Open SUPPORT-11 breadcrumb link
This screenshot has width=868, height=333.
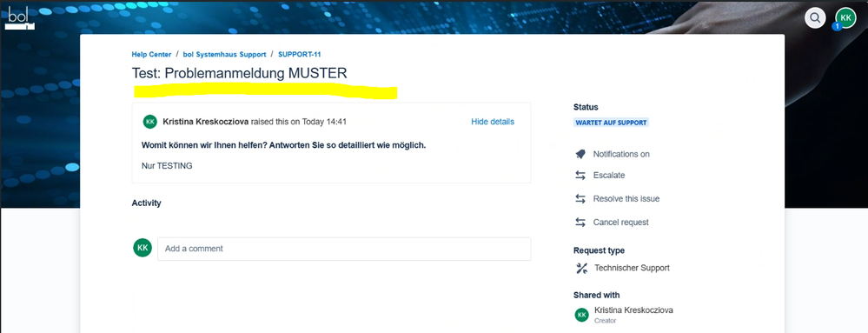(x=300, y=54)
